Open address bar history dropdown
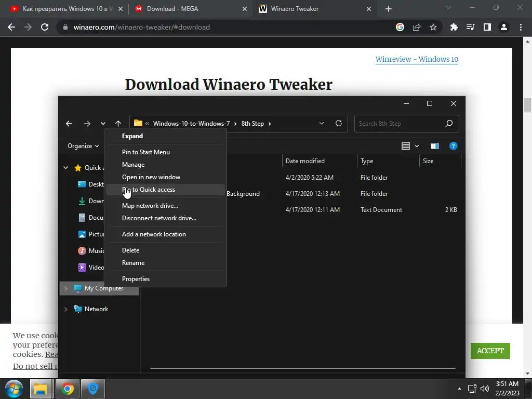Image resolution: width=532 pixels, height=399 pixels. (x=321, y=123)
